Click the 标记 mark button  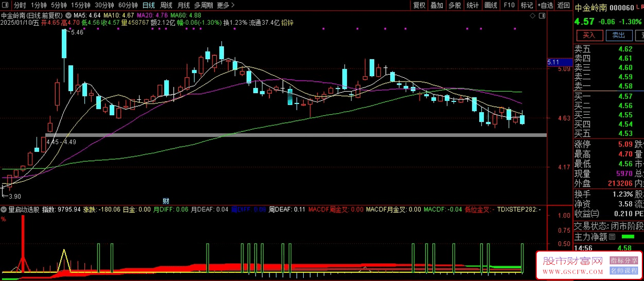click(527, 5)
